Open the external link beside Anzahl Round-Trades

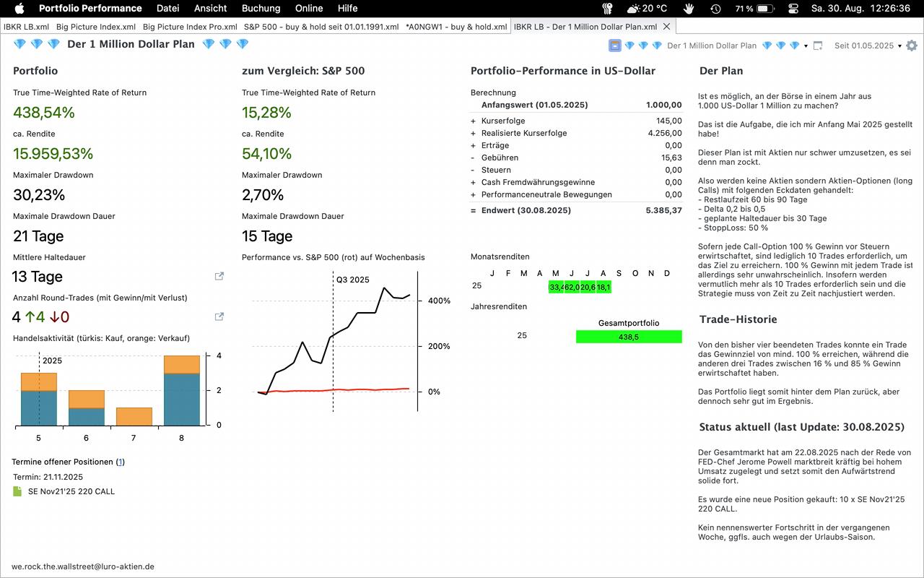[219, 316]
